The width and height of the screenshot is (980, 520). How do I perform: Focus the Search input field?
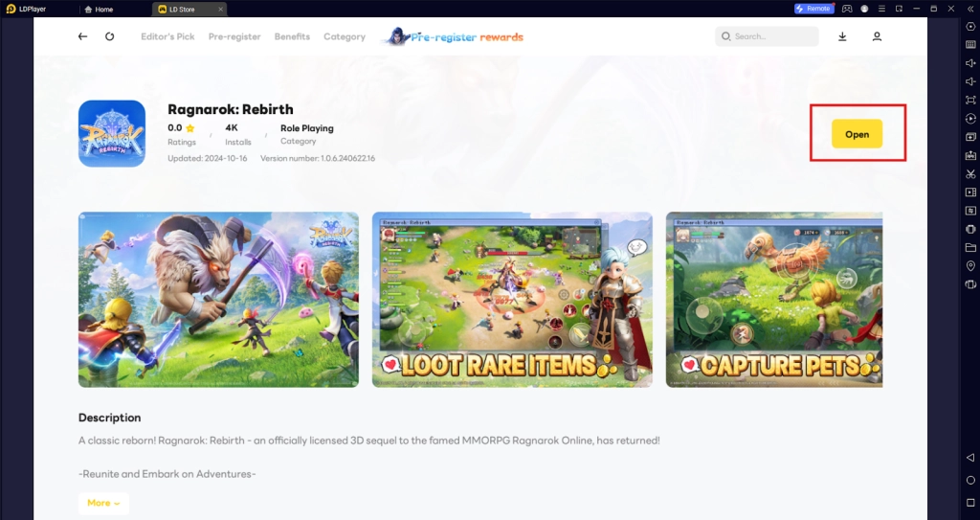[x=767, y=36]
